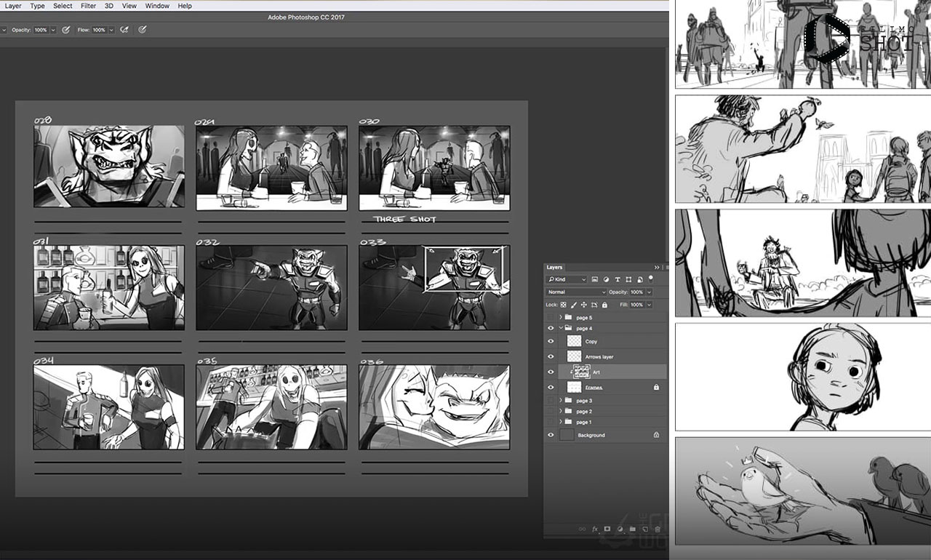931x560 pixels.
Task: Expand the page 2 layer group
Action: pos(561,412)
